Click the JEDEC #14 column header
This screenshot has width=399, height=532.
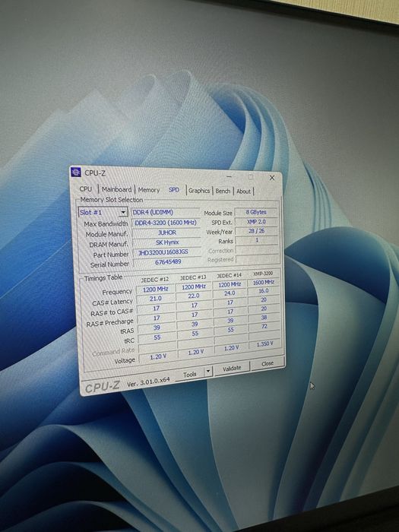229,275
